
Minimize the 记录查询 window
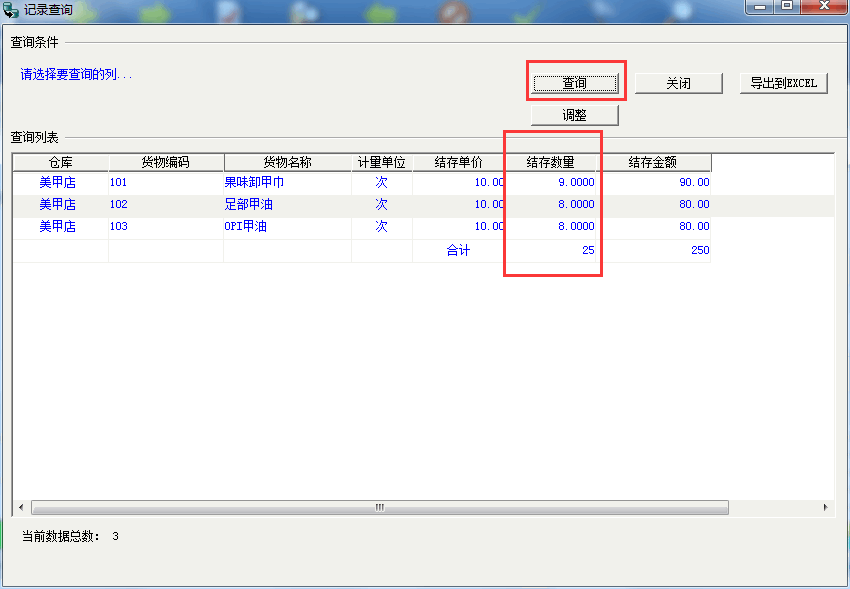[x=760, y=6]
